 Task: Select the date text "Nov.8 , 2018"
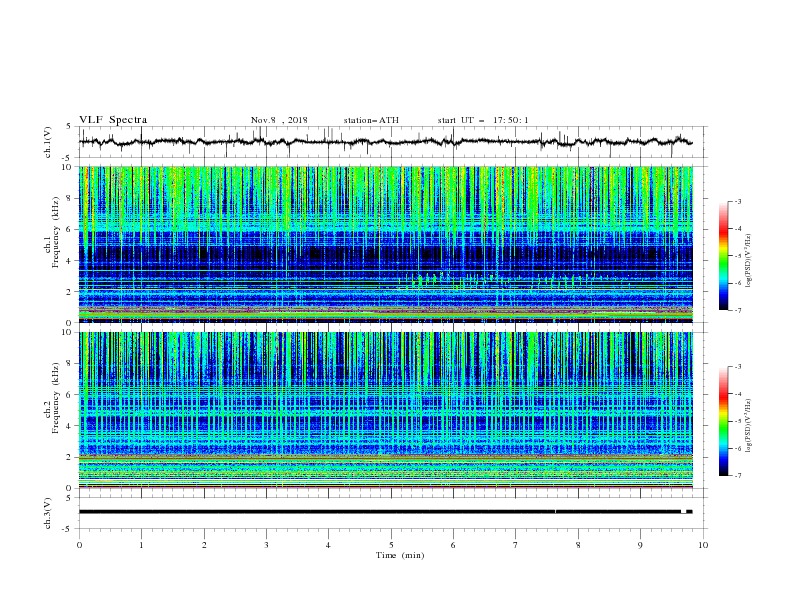(279, 120)
